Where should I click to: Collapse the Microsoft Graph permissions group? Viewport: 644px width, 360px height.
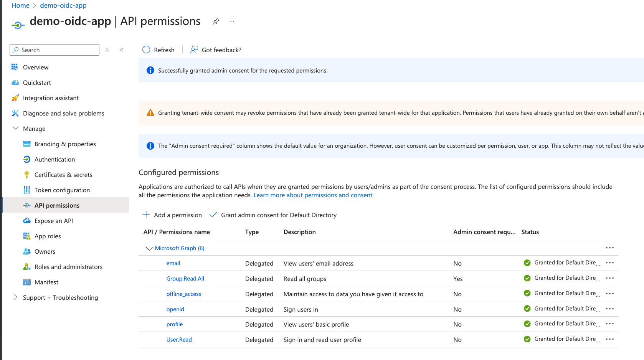pyautogui.click(x=149, y=248)
